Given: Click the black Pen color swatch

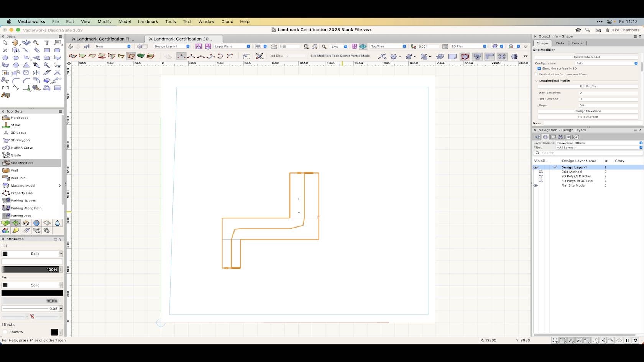Looking at the screenshot, I should (32, 293).
